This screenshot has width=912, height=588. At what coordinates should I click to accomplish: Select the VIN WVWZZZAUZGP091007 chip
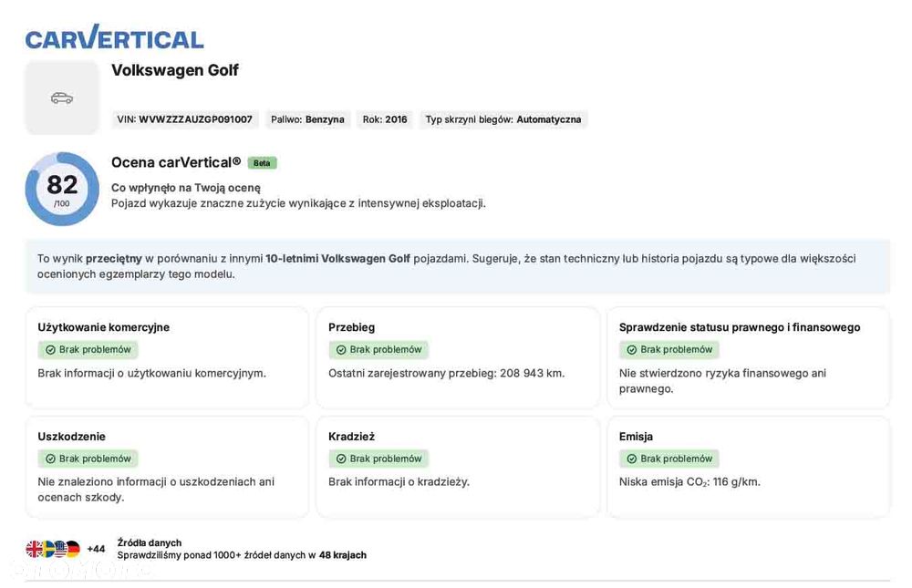pos(185,119)
